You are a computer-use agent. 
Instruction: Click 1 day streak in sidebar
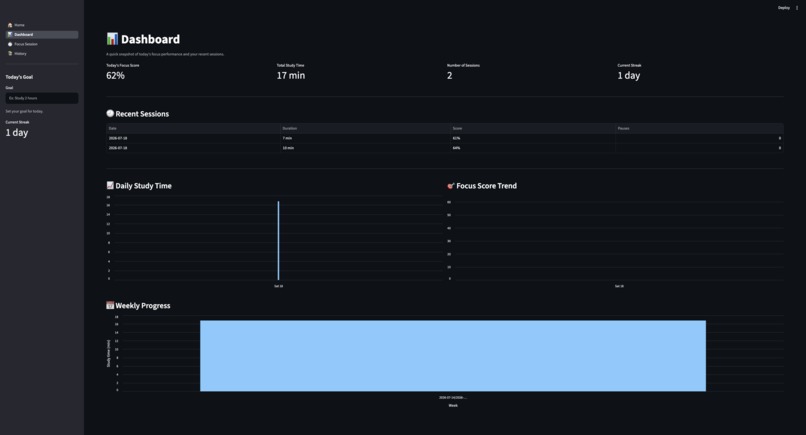[x=17, y=133]
